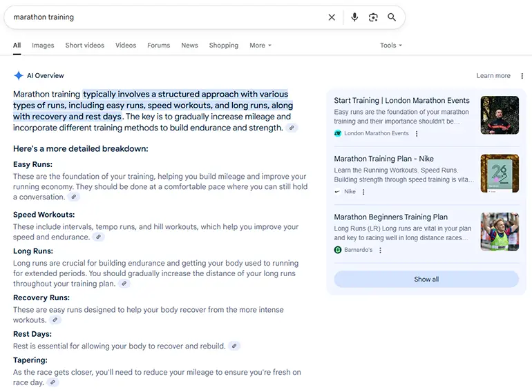Click the 'Barnardo's' source name
The width and height of the screenshot is (532, 392).
pyautogui.click(x=359, y=250)
